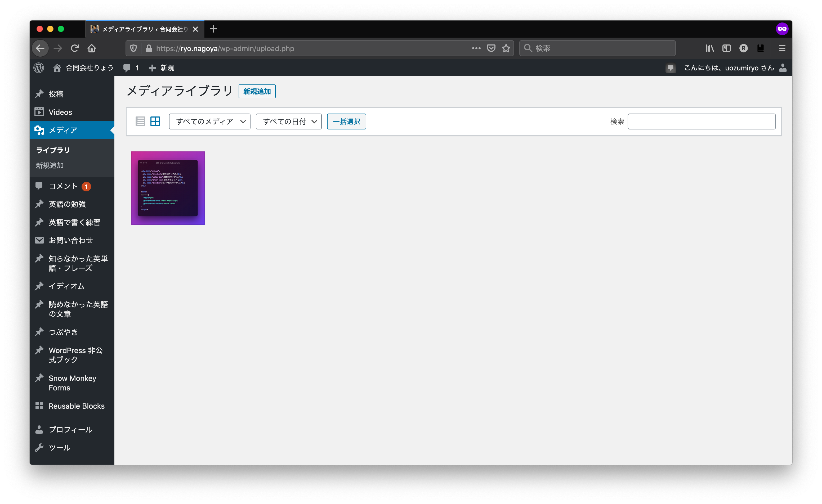Click the padlock site security icon

coord(149,48)
